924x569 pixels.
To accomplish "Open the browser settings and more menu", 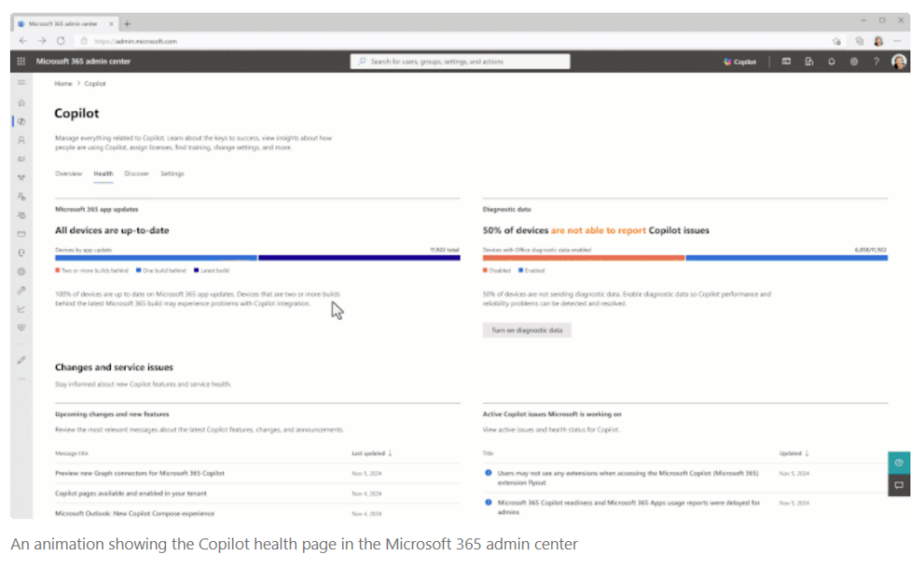I will point(898,41).
